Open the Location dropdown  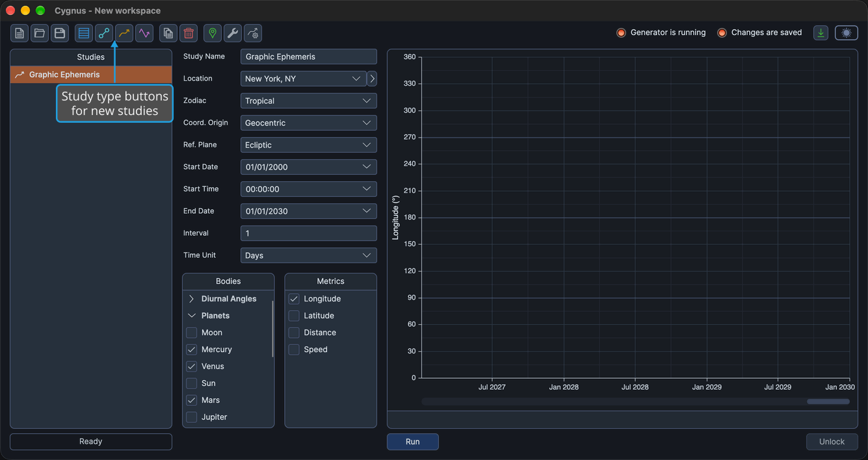(303, 79)
